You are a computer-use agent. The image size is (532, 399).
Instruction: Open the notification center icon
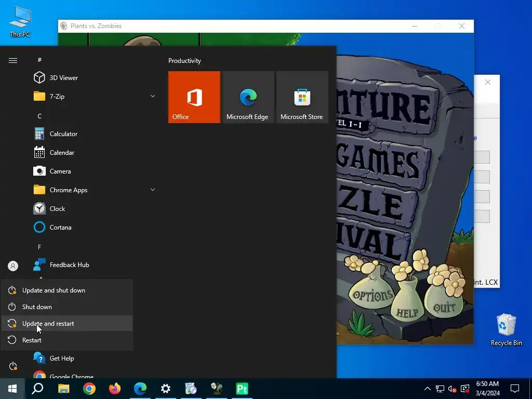(x=515, y=389)
